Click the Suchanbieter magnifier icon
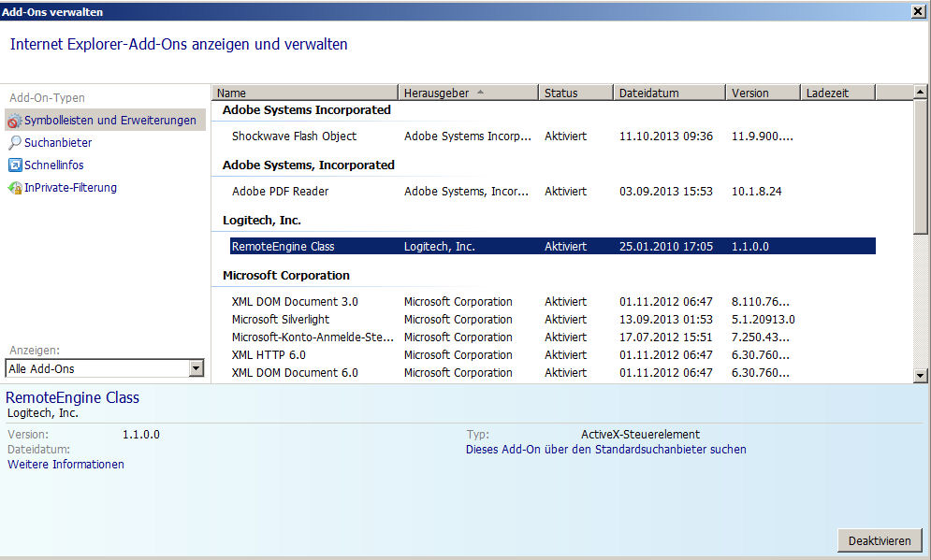The image size is (931, 560). point(14,143)
